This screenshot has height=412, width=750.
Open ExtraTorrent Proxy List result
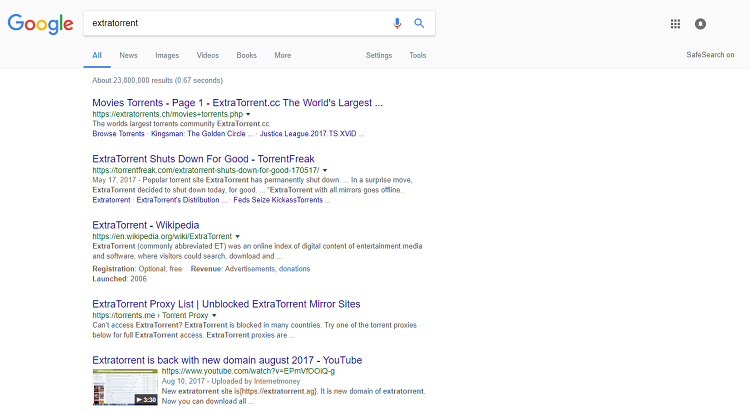pos(226,304)
